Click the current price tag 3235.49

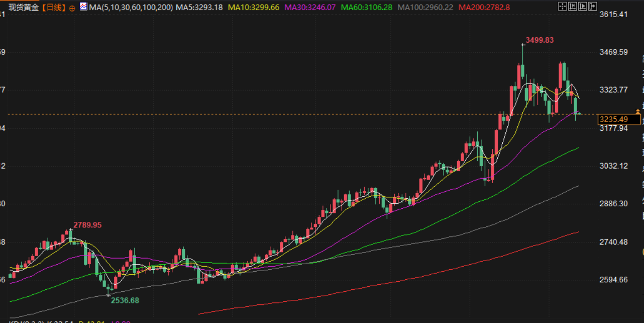coord(619,119)
